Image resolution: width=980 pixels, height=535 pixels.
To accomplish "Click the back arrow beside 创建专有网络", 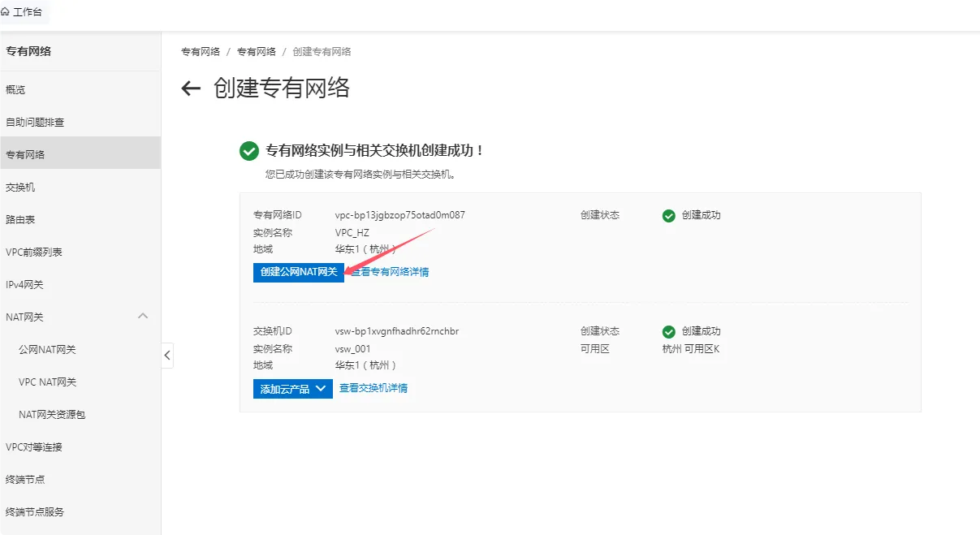I will pyautogui.click(x=188, y=88).
